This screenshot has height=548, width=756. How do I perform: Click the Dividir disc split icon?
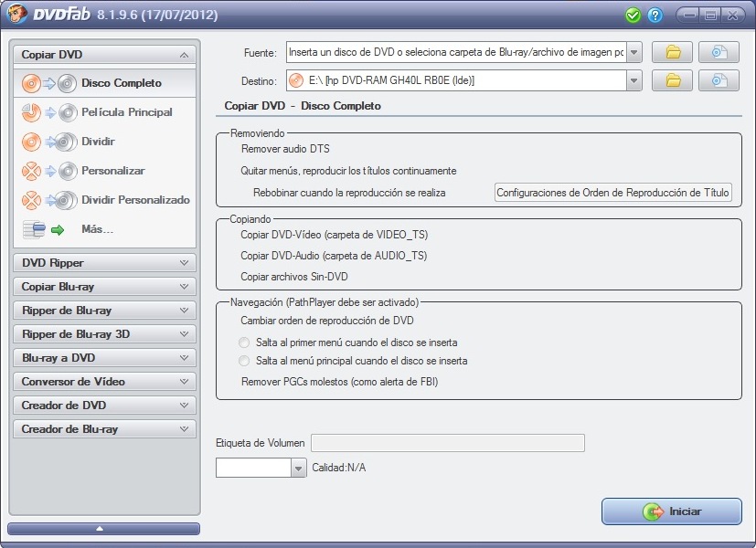[48, 142]
